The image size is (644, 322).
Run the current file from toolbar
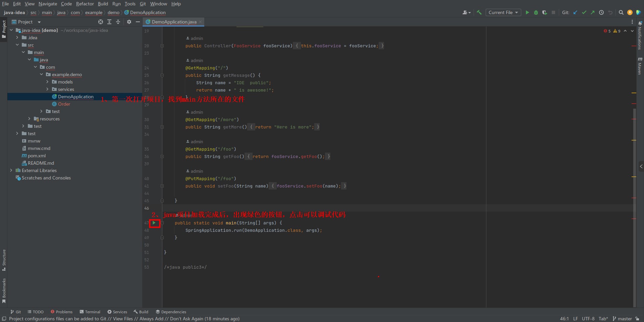pos(527,12)
